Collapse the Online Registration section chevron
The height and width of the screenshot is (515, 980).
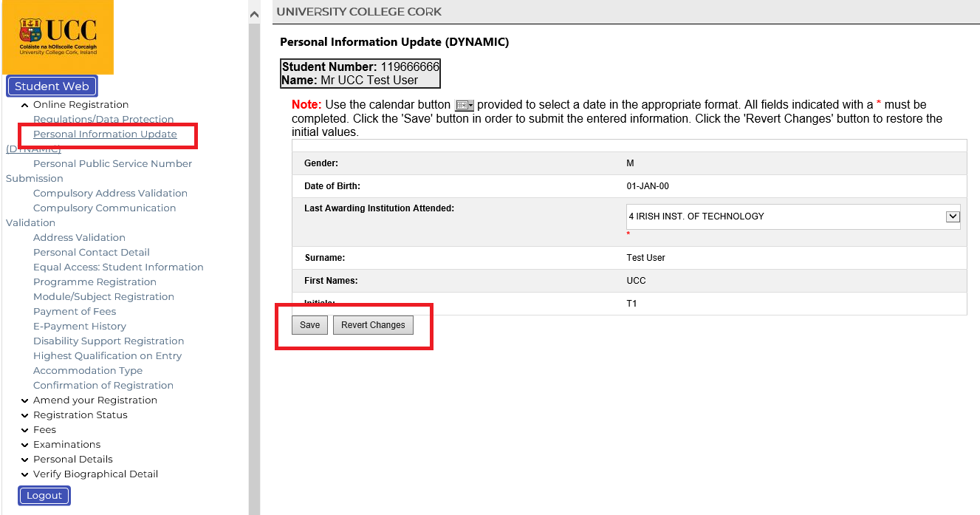pos(25,105)
